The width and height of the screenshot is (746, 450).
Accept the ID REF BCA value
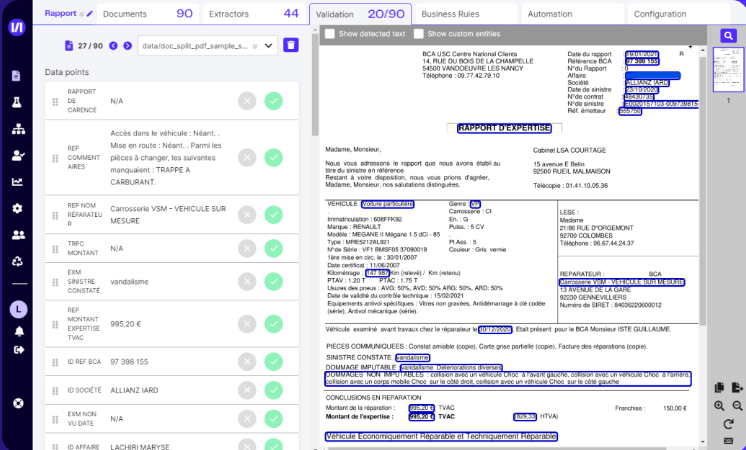tap(274, 362)
